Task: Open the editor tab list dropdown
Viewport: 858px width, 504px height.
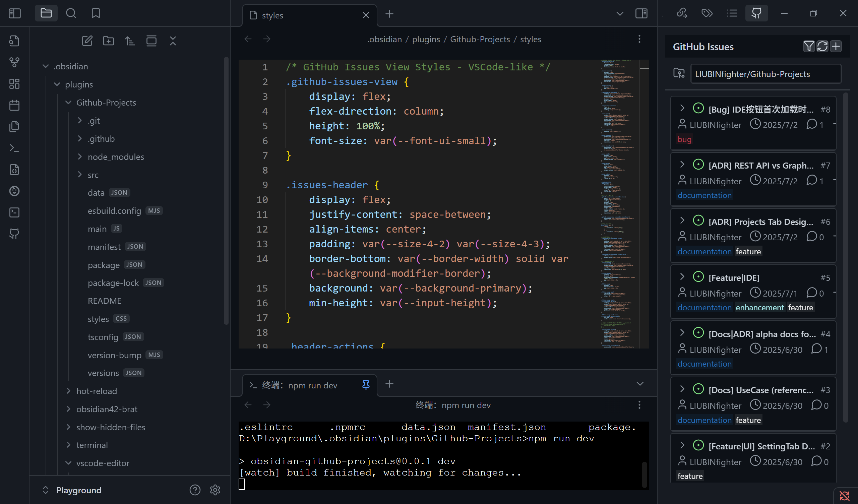Action: coord(620,14)
